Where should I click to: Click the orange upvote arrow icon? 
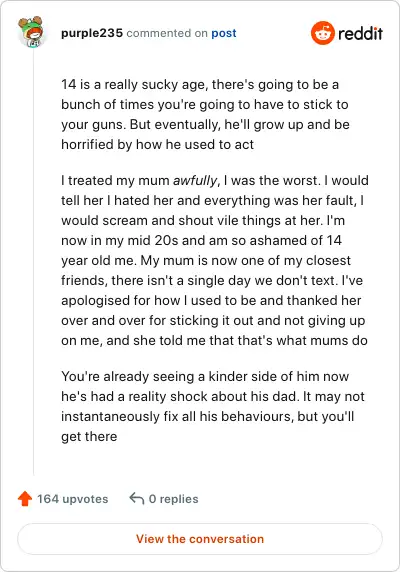tap(25, 499)
